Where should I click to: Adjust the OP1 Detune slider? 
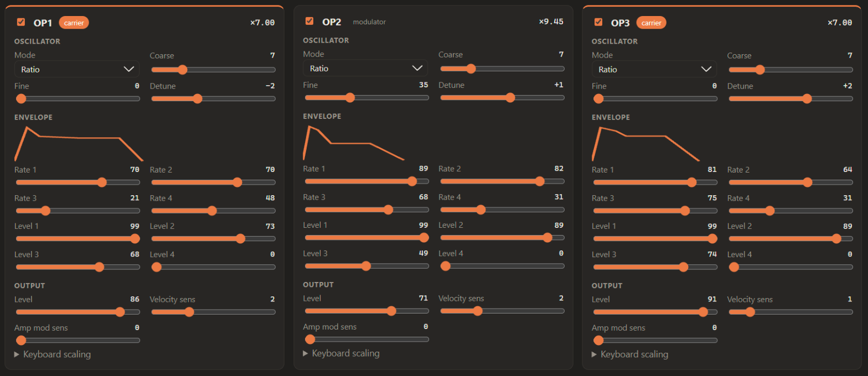pyautogui.click(x=213, y=98)
